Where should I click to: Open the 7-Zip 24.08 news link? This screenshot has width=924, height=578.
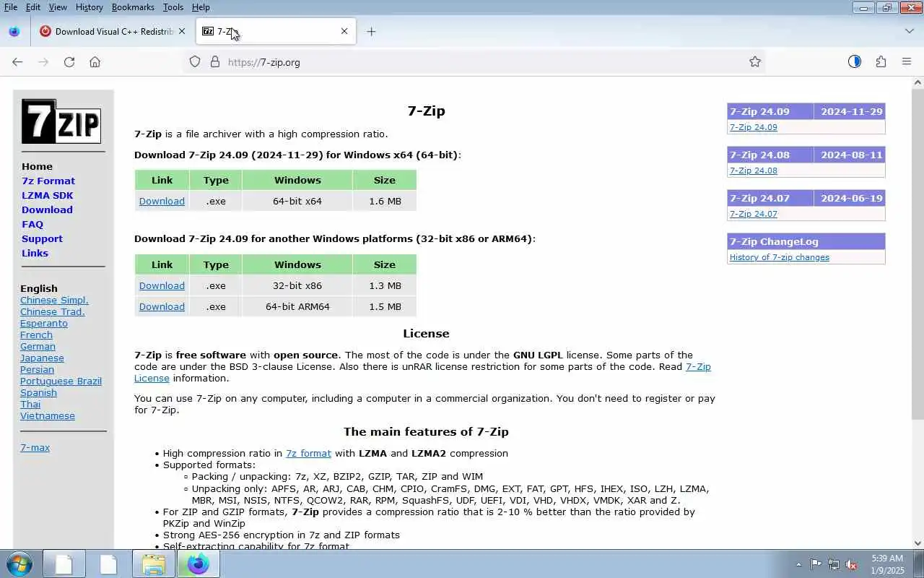click(753, 171)
